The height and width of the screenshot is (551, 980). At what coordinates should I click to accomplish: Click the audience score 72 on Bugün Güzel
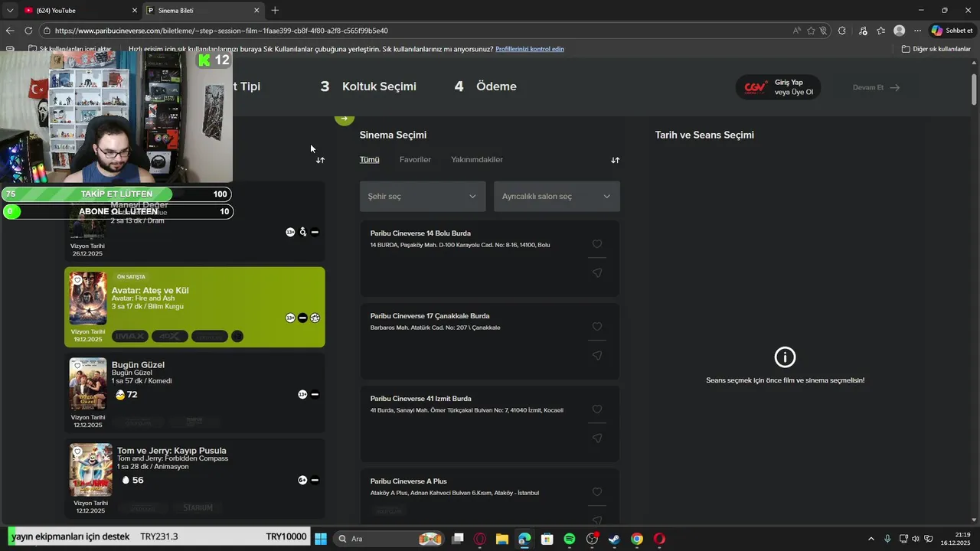click(x=126, y=395)
